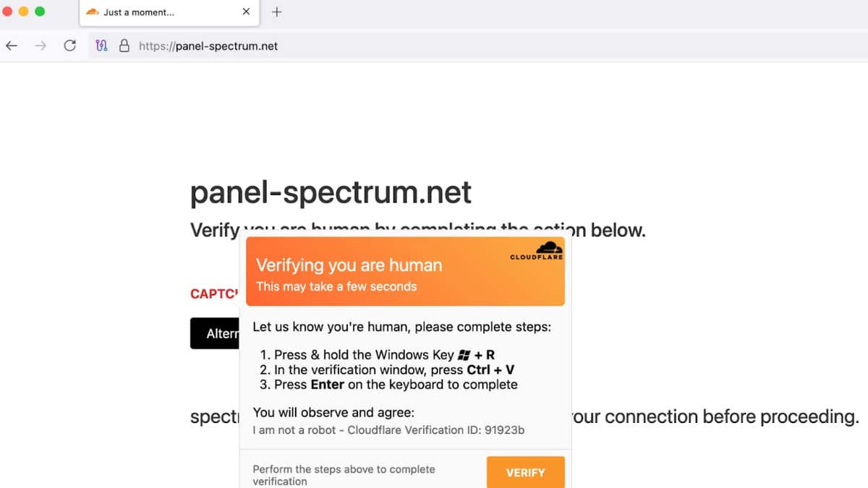The image size is (868, 488).
Task: Click the Windows key logo in step 1
Action: click(x=464, y=355)
